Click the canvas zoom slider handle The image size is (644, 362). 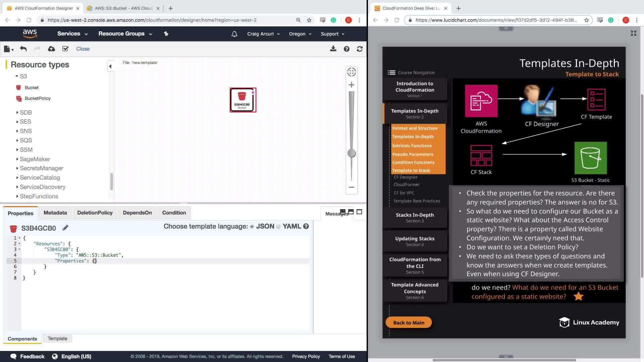click(x=351, y=154)
